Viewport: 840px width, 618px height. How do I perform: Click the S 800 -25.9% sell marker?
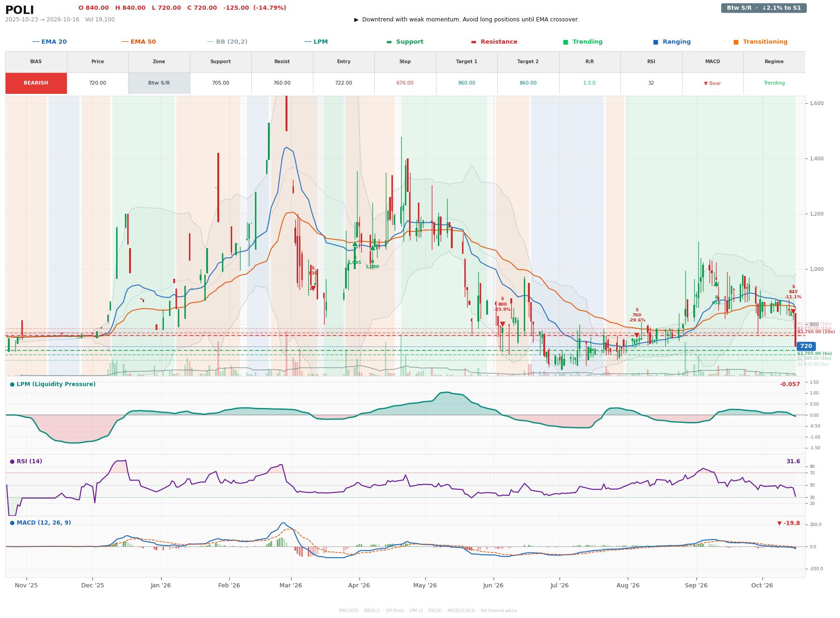coord(502,304)
